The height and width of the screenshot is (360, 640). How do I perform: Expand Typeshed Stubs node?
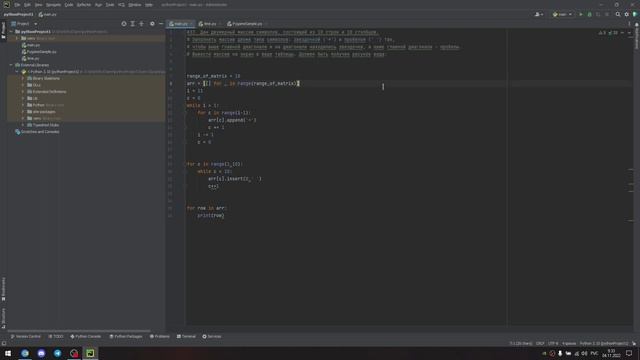[23, 125]
